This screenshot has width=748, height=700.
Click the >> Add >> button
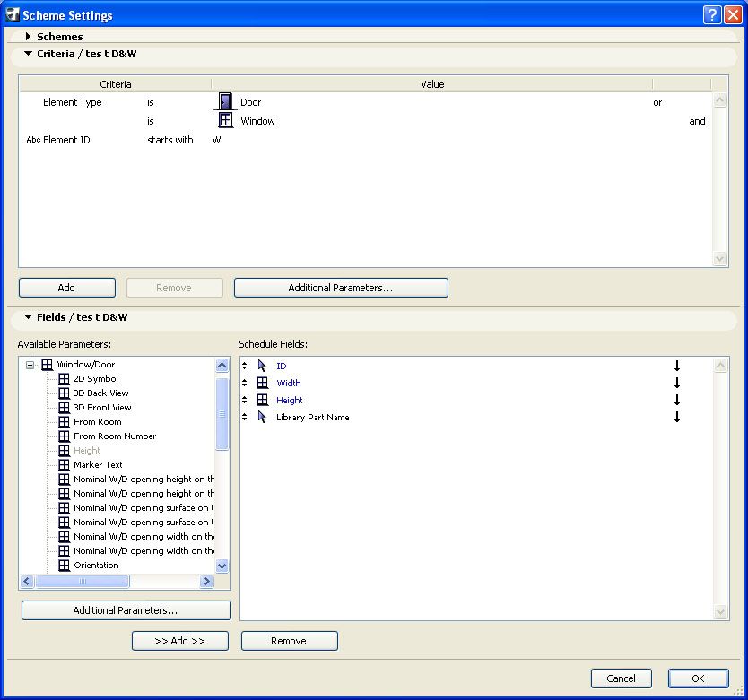[180, 641]
